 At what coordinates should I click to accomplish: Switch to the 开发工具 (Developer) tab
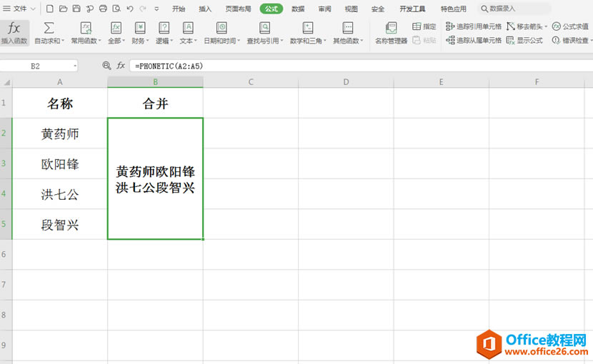pyautogui.click(x=412, y=9)
